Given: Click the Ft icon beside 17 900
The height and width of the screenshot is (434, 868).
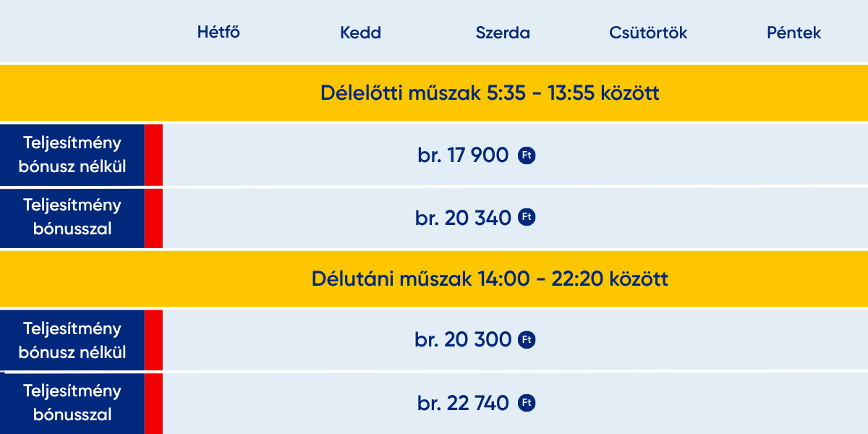Looking at the screenshot, I should coord(527,155).
